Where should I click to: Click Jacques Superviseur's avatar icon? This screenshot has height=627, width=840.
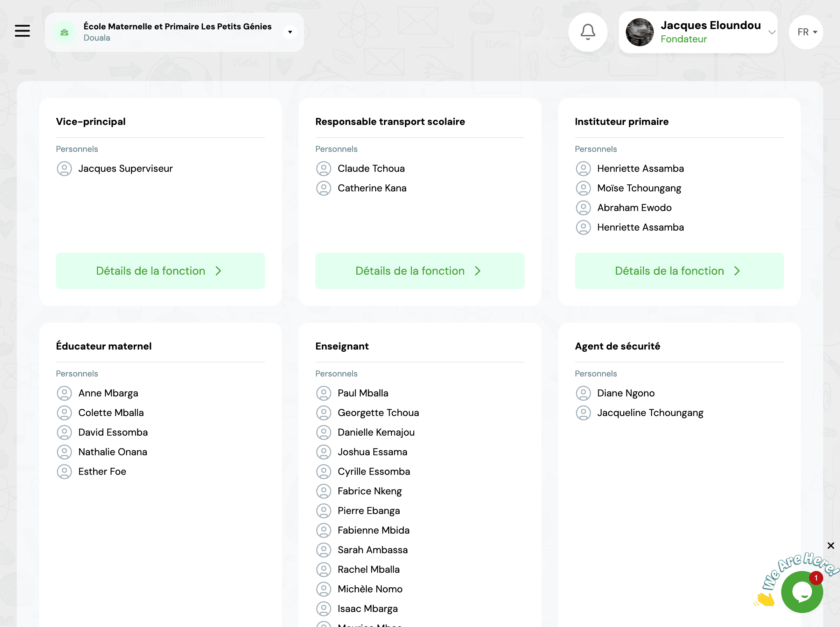pos(64,169)
